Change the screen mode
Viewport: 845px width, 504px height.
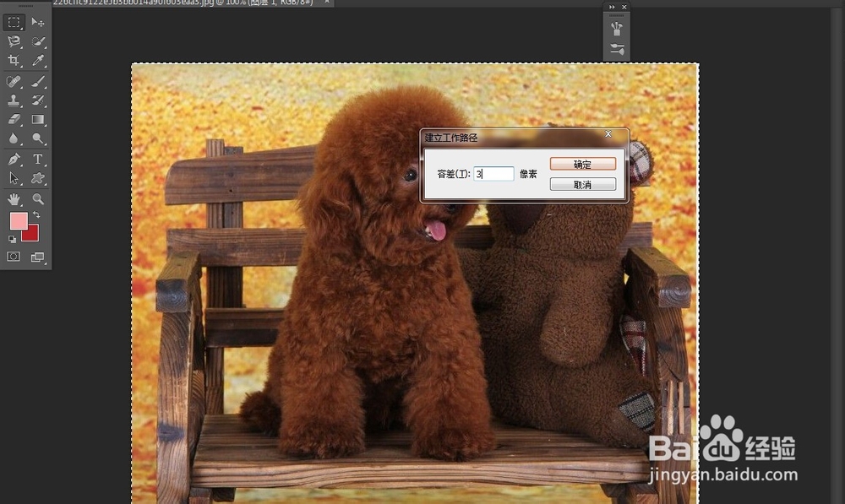pyautogui.click(x=37, y=257)
